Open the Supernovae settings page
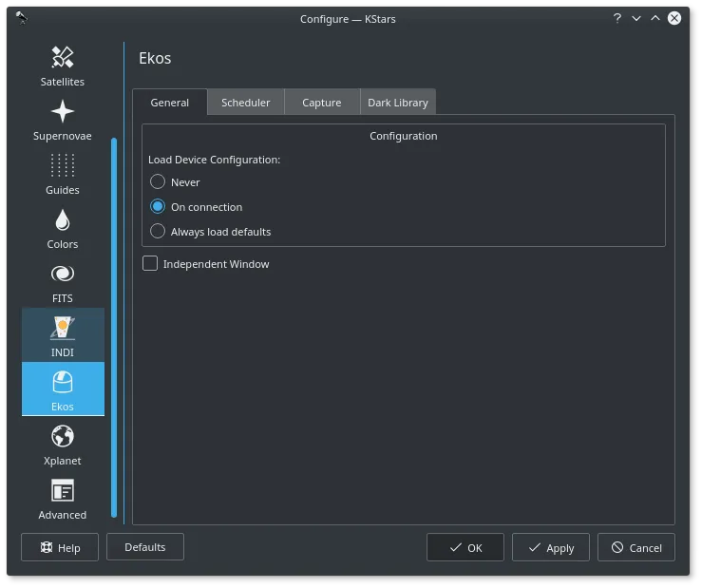Viewport: 702px width, 588px height. (63, 120)
